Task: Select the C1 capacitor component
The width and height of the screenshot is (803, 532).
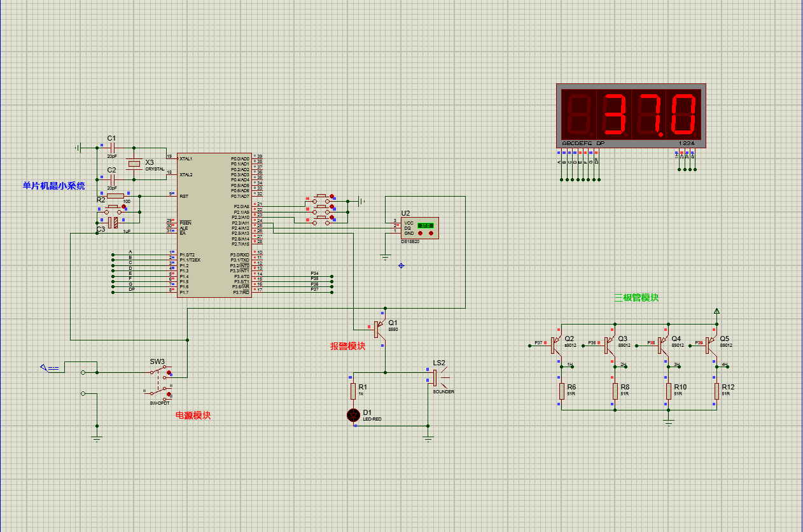Action: tap(112, 148)
